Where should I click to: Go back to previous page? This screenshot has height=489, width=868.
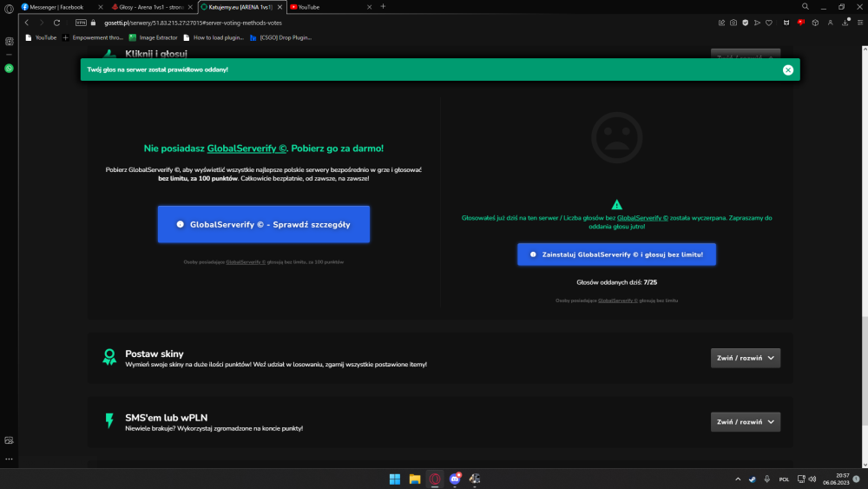[27, 23]
